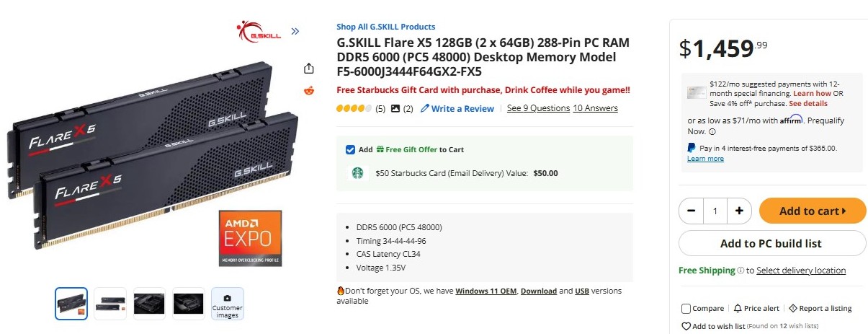868x334 pixels.
Task: Click the Add to cart button
Action: [x=812, y=211]
